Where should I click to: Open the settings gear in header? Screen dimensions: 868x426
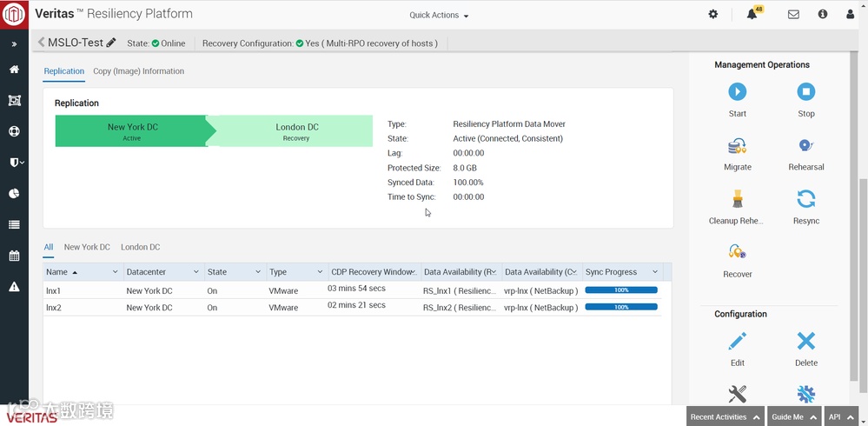coord(713,15)
